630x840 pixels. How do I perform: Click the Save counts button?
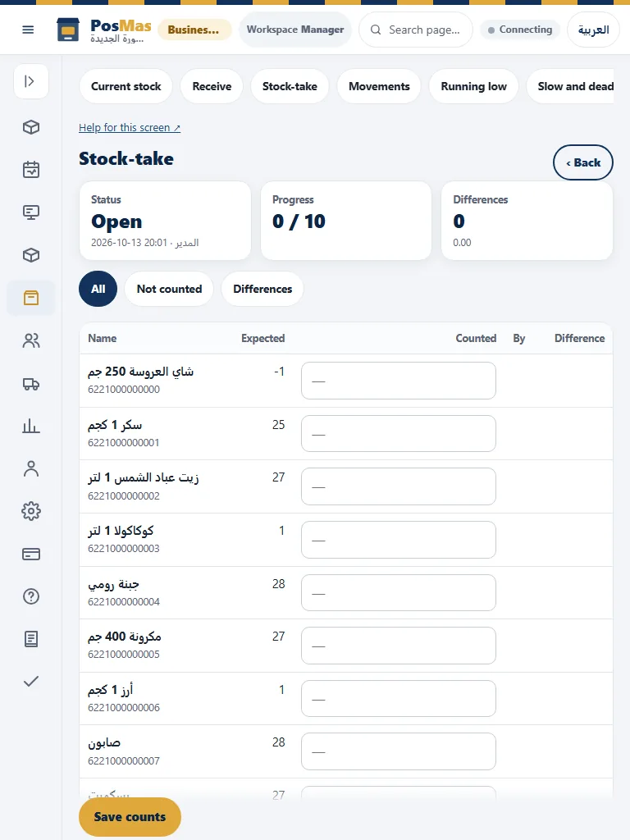(130, 816)
